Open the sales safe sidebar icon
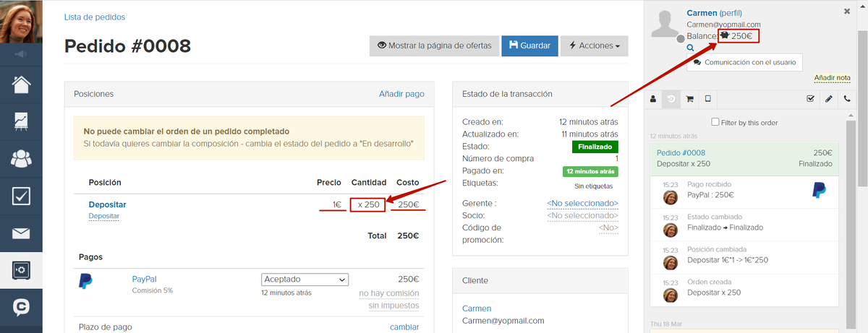The image size is (868, 333). click(x=21, y=270)
